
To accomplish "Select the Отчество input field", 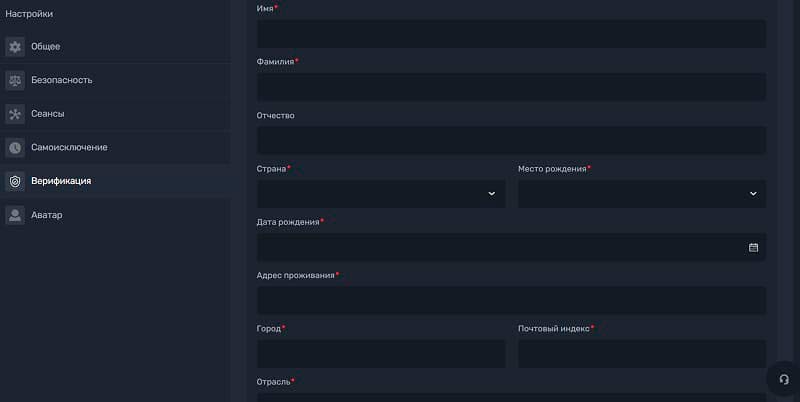I will click(511, 140).
